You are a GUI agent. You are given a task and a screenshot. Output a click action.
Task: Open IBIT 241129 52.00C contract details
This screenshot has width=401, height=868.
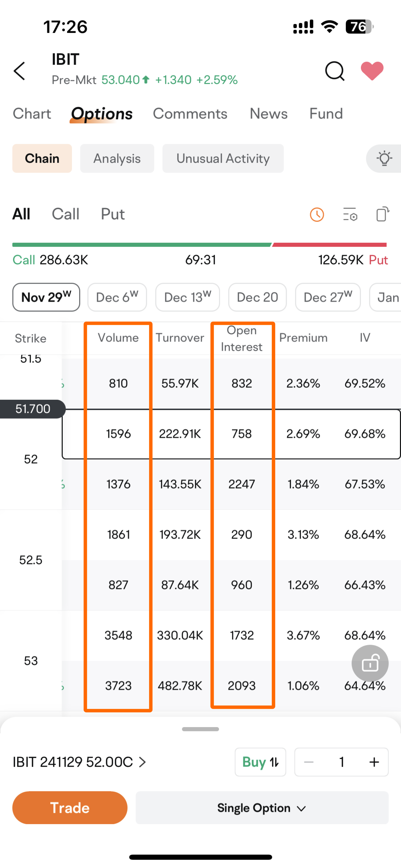[79, 762]
